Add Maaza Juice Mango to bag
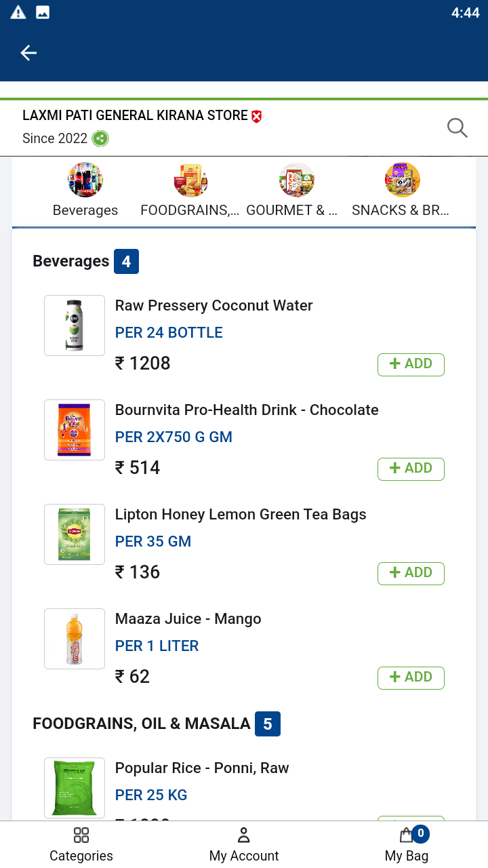488x868 pixels. [x=411, y=677]
